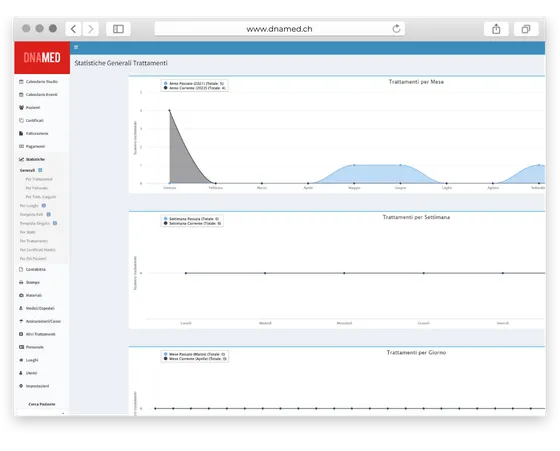This screenshot has height=451, width=560.
Task: Open Impostazioni settings gear
Action: click(21, 386)
